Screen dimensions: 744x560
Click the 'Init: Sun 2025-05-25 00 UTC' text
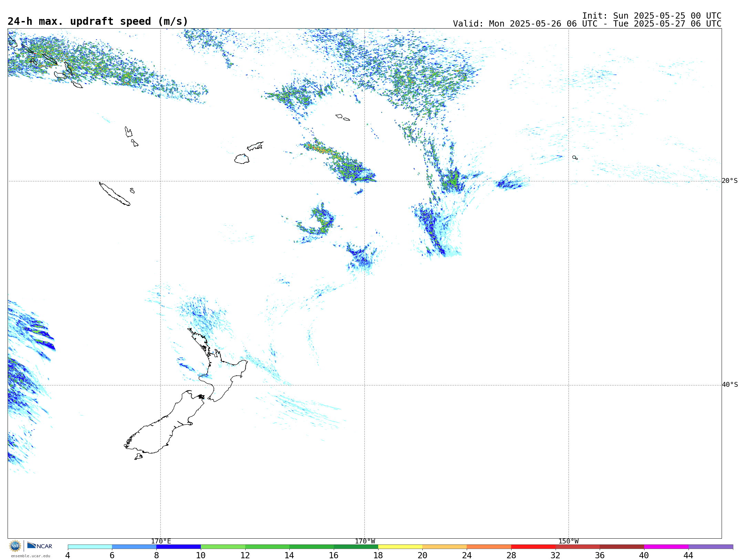pyautogui.click(x=652, y=16)
